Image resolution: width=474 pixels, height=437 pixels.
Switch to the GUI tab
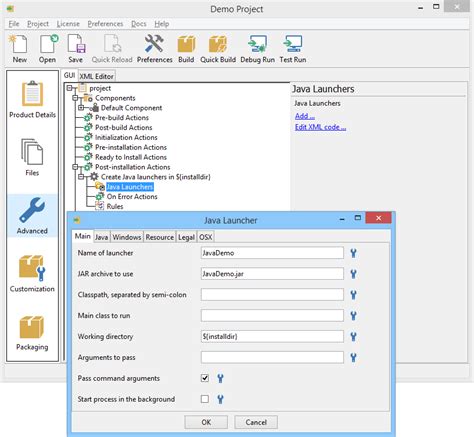point(69,75)
